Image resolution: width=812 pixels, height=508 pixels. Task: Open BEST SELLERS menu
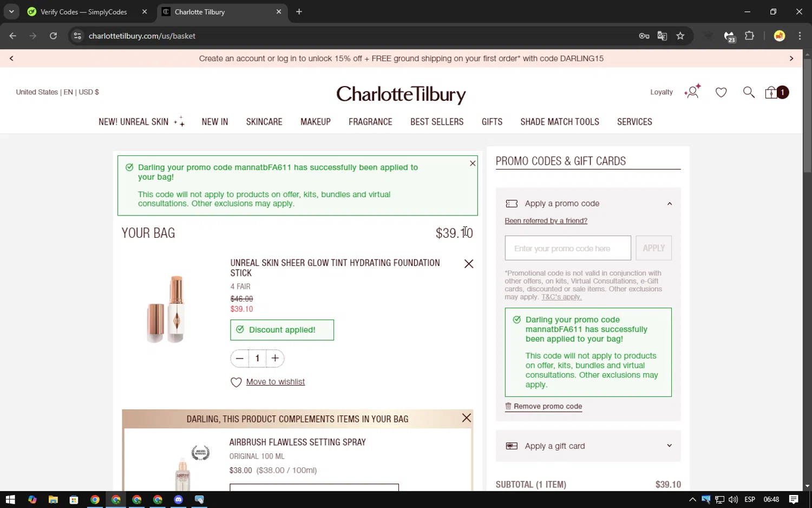437,122
